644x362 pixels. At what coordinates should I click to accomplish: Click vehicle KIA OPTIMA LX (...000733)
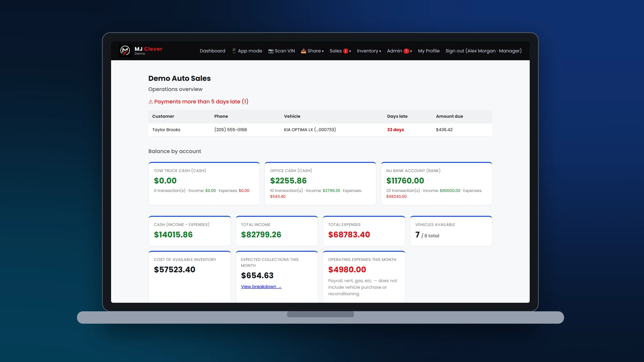pyautogui.click(x=310, y=130)
